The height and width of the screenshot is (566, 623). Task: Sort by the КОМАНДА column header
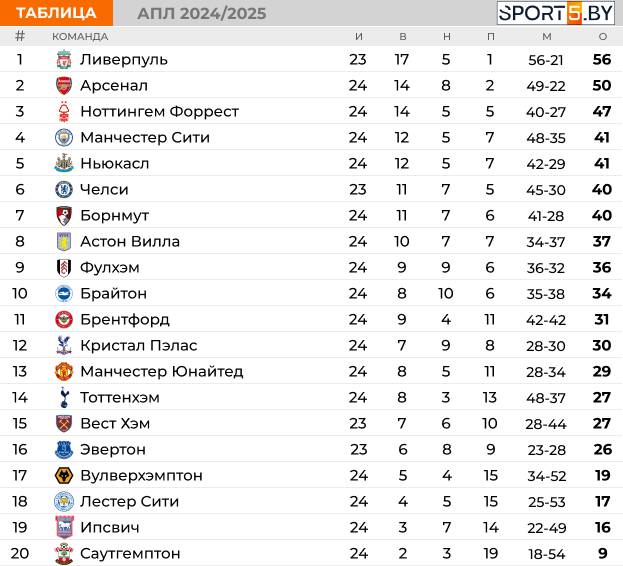click(80, 37)
